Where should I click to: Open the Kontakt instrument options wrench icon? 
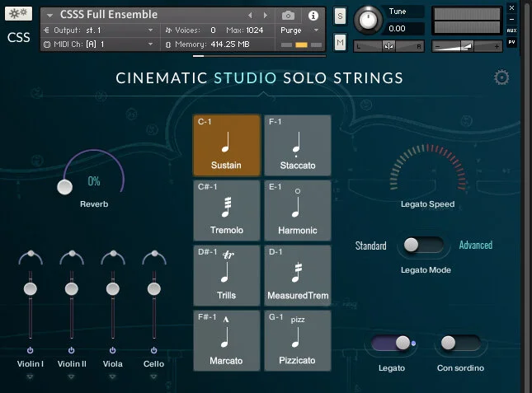coord(18,13)
